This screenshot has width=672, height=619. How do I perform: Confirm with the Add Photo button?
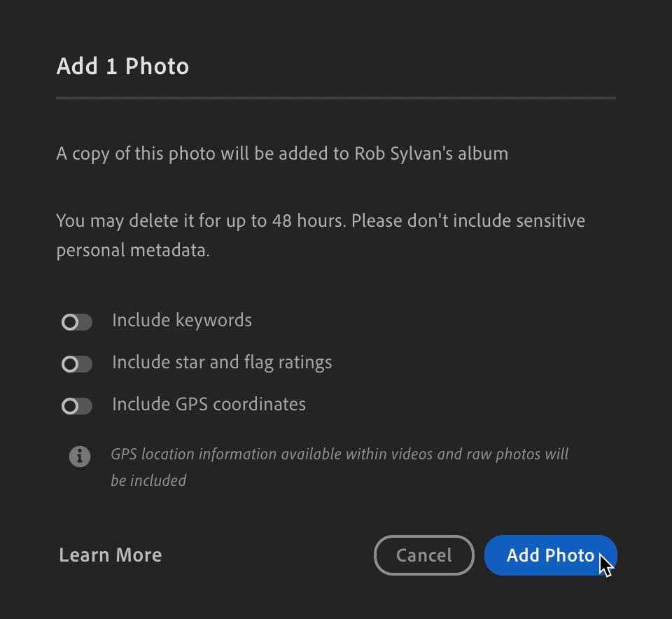coord(551,555)
